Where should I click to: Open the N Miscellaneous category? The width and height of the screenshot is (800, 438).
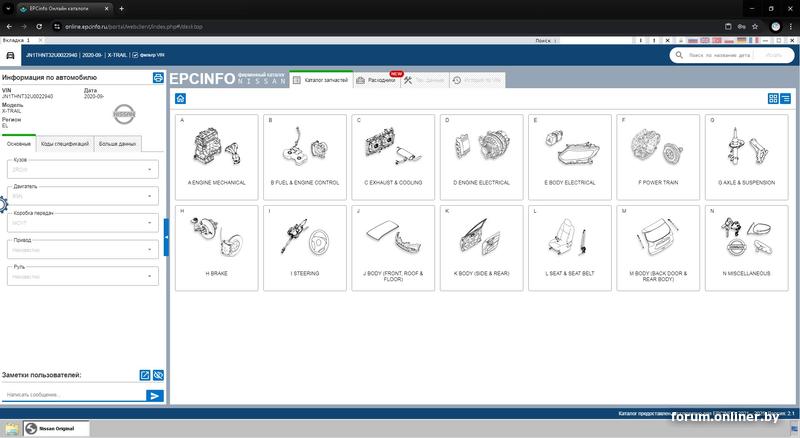point(746,248)
